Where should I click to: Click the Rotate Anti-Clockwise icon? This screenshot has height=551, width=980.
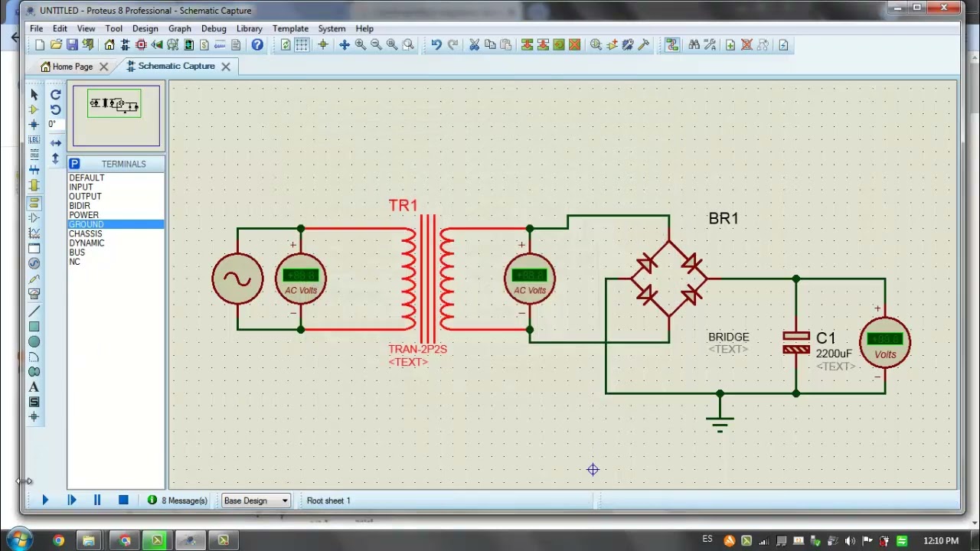click(55, 109)
